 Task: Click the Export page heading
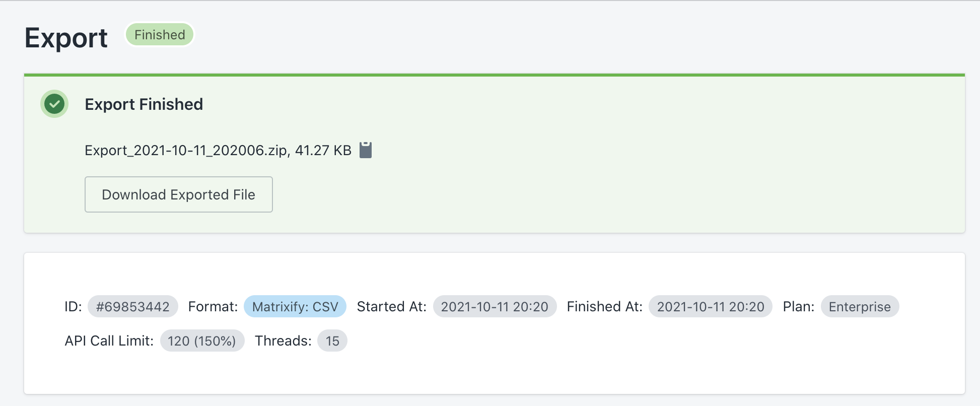(x=66, y=38)
